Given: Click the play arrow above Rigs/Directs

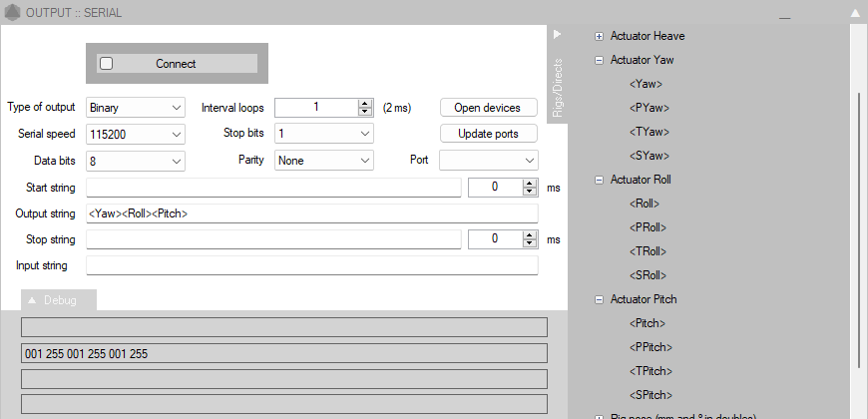Looking at the screenshot, I should [558, 34].
